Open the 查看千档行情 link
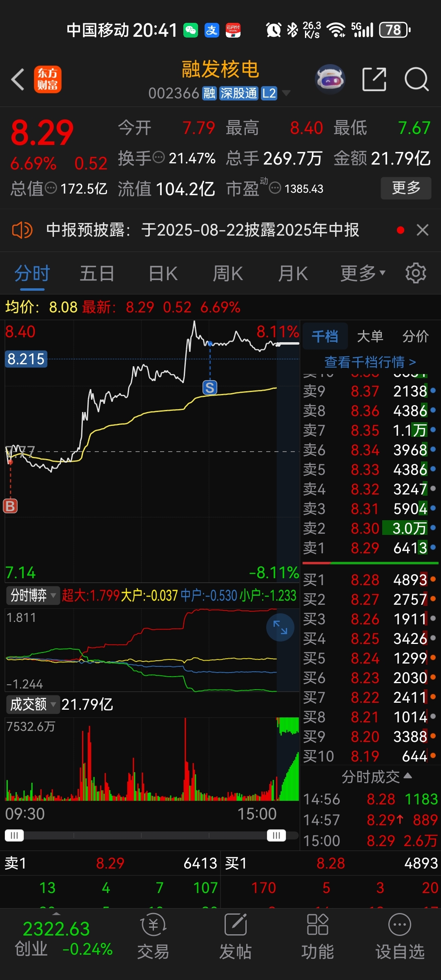This screenshot has height=980, width=441. [x=370, y=362]
